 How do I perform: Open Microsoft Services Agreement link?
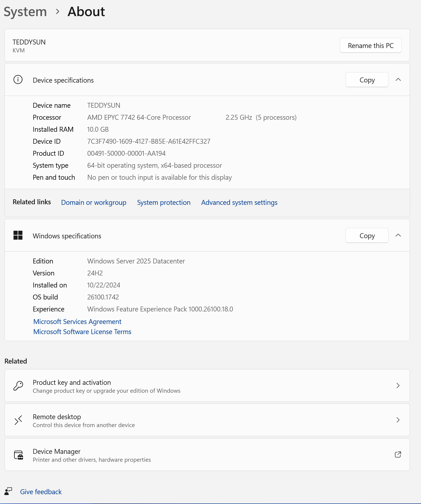pyautogui.click(x=77, y=322)
